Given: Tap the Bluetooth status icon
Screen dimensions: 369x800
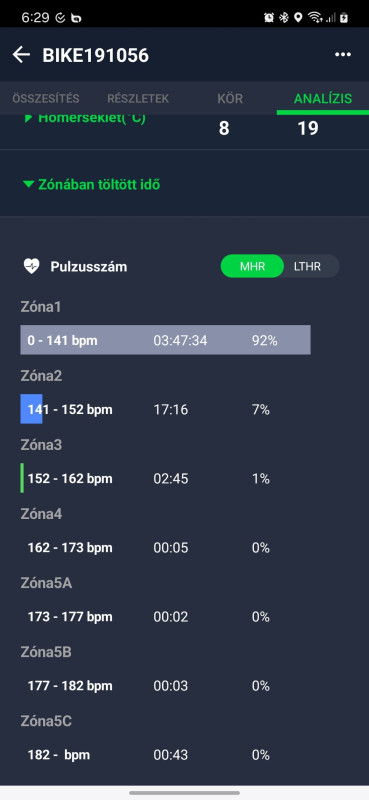Looking at the screenshot, I should pyautogui.click(x=284, y=18).
